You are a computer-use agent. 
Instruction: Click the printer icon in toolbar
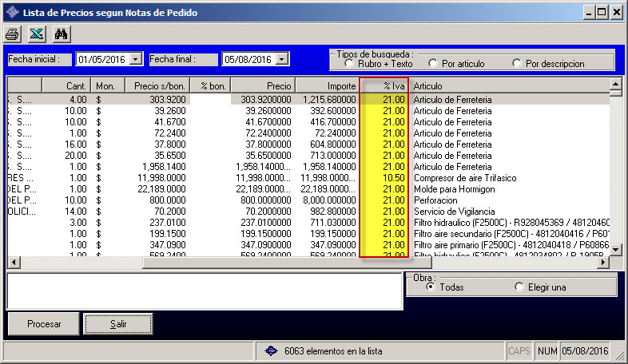click(13, 34)
